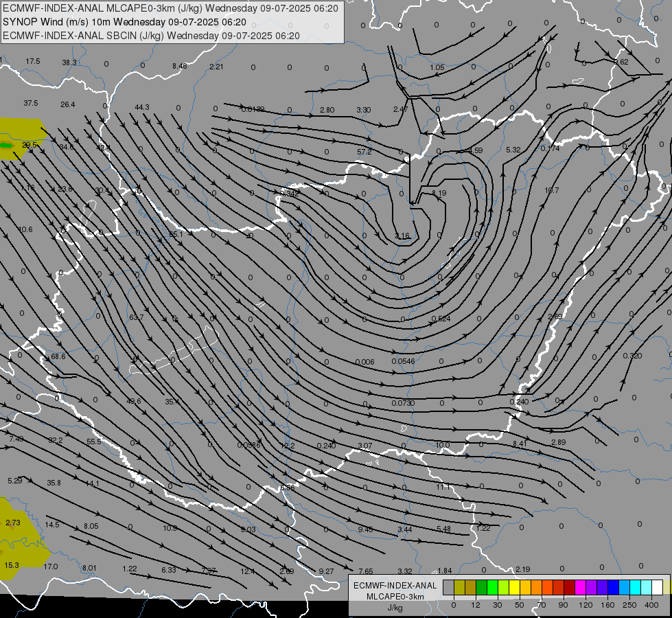The image size is (672, 618).
Task: Click the map value 44.3
Action: pyautogui.click(x=142, y=107)
